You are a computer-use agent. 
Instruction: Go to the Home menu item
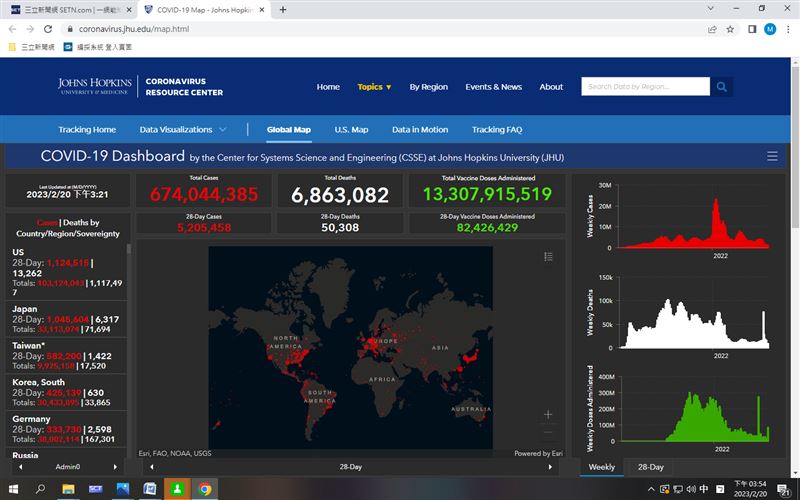328,87
